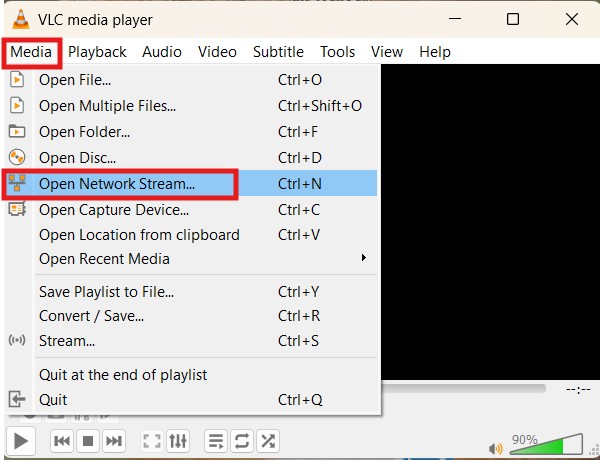
Task: Click the --:-- time display
Action: 578,390
